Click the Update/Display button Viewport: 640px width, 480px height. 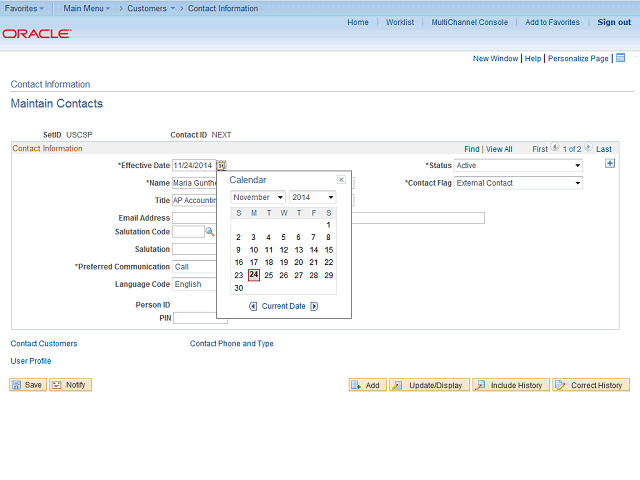click(429, 385)
